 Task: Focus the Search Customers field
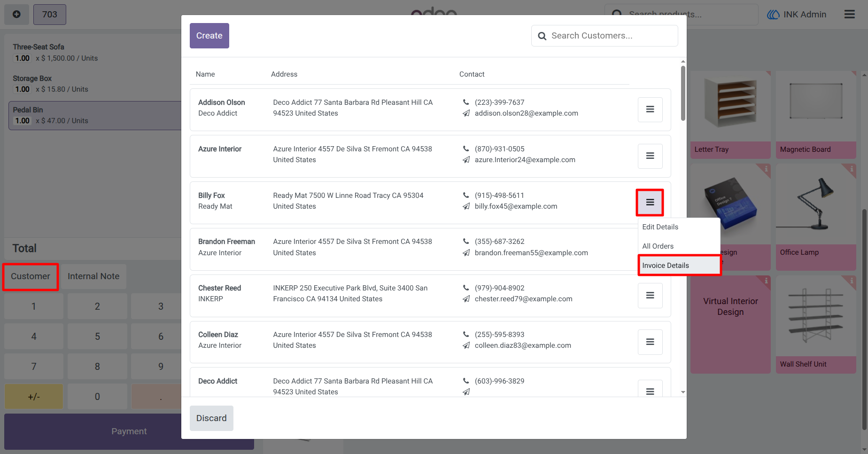(x=604, y=36)
